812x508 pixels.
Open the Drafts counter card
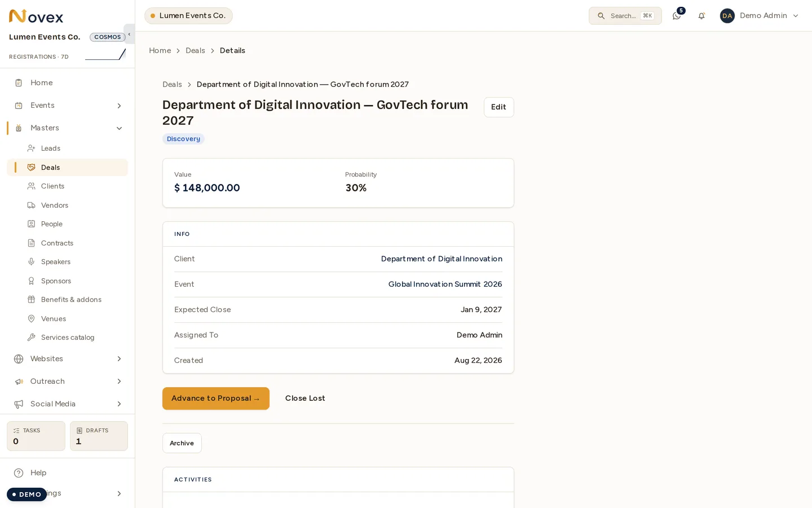click(x=99, y=436)
